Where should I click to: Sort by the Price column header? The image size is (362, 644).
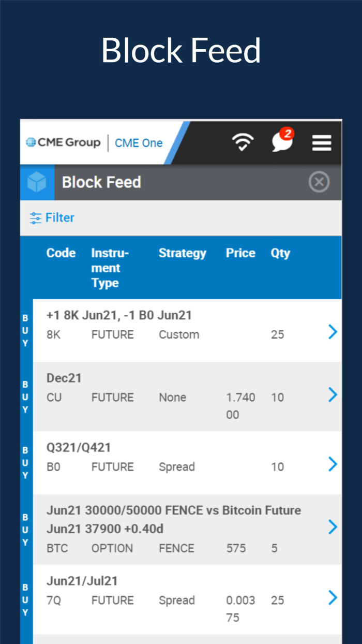(240, 253)
